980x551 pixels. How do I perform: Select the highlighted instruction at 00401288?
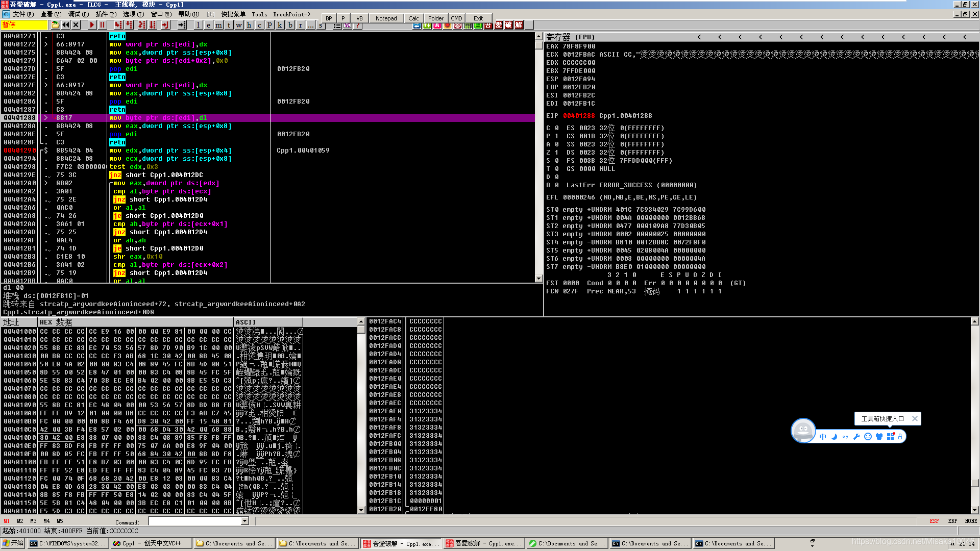269,118
